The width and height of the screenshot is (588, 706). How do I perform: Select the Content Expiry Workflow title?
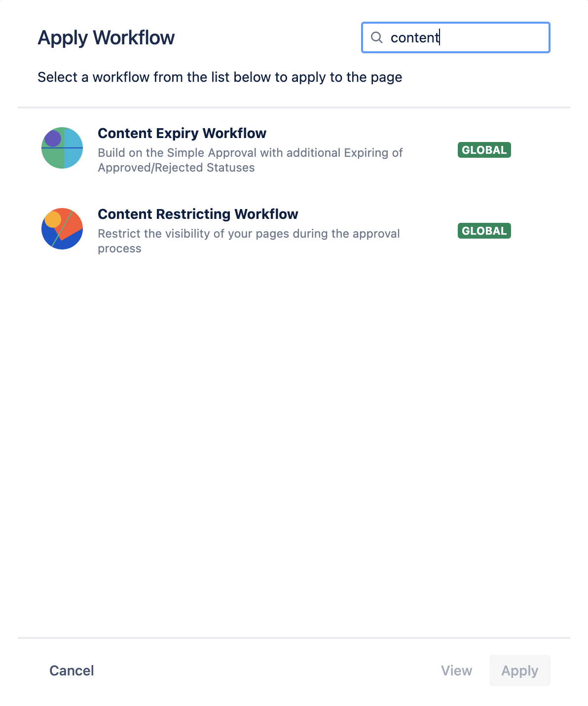point(182,133)
